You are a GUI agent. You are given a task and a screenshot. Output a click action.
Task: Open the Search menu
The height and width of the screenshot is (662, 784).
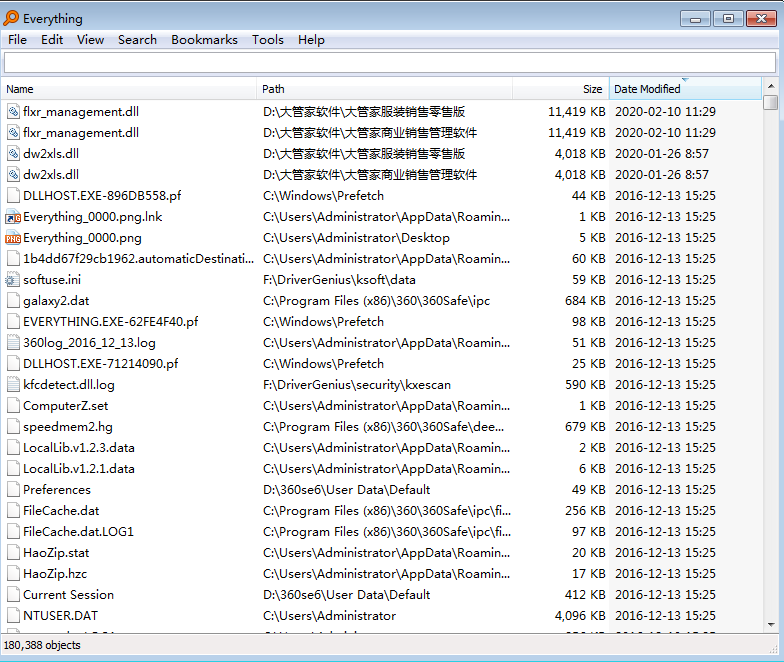coord(138,40)
